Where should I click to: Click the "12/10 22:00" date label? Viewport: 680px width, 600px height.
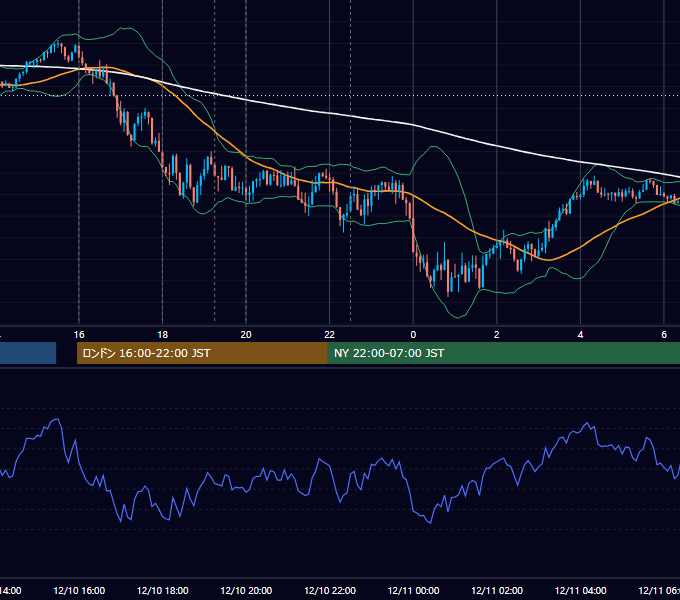(330, 590)
